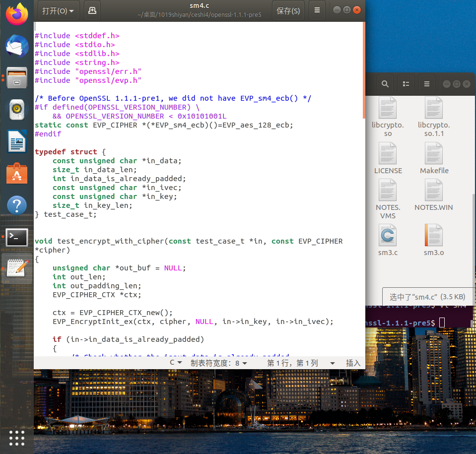
Task: Open Rhythmbox music player from the dock
Action: click(x=17, y=110)
